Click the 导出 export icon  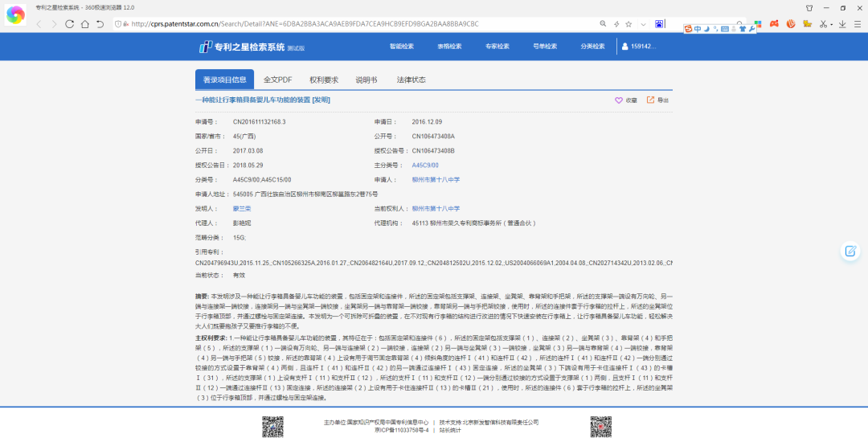651,100
